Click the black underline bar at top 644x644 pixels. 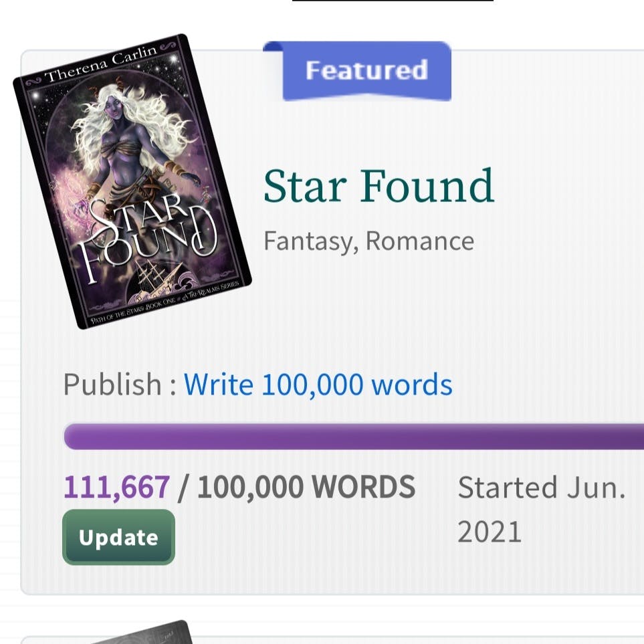click(393, 1)
